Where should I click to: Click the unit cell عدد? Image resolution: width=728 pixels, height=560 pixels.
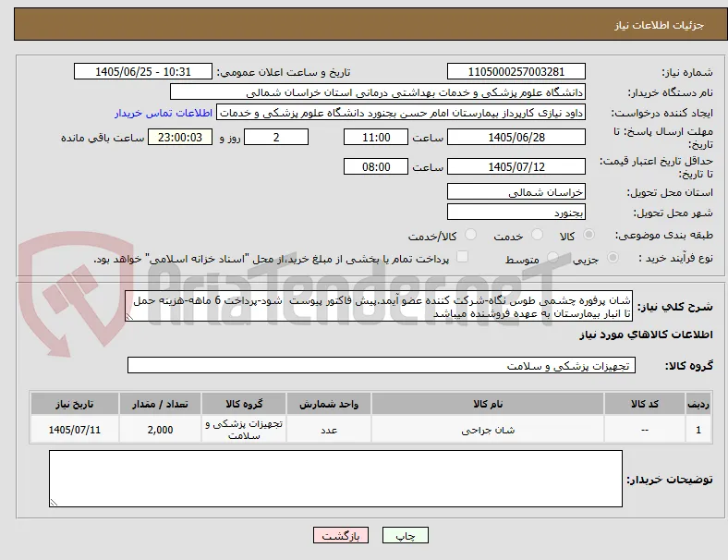coord(329,430)
